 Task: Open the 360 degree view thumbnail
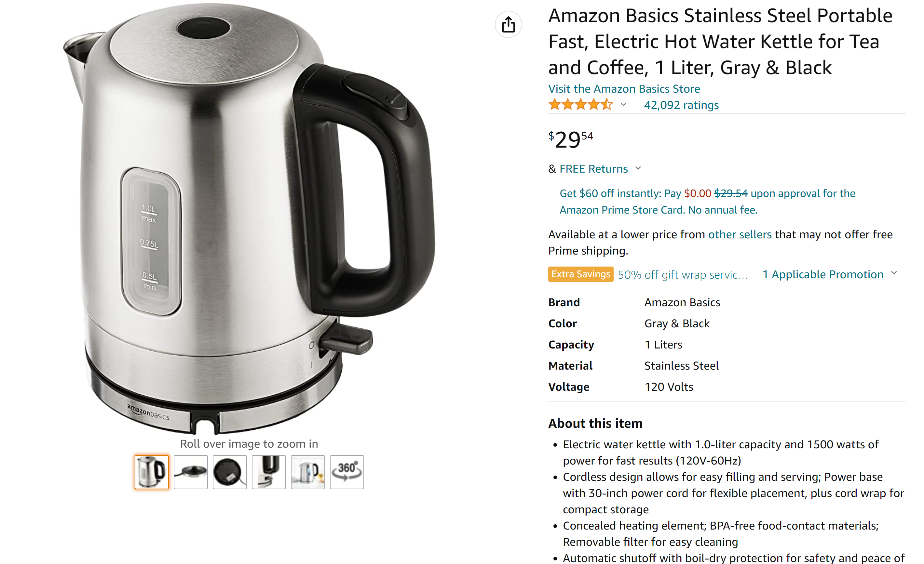(x=346, y=472)
